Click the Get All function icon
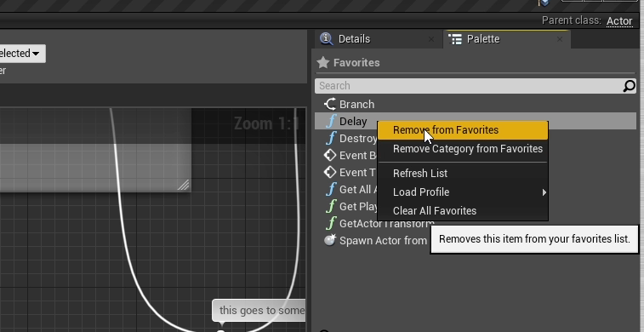 pos(331,190)
